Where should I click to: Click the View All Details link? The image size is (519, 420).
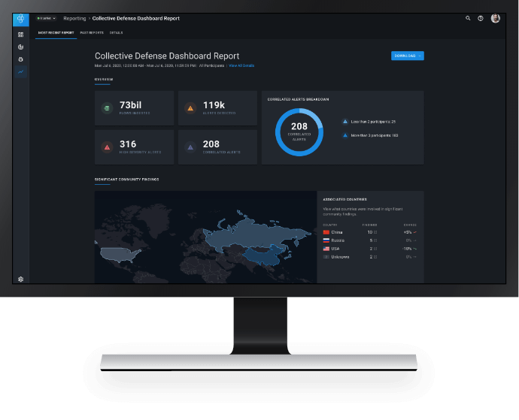[x=241, y=65]
